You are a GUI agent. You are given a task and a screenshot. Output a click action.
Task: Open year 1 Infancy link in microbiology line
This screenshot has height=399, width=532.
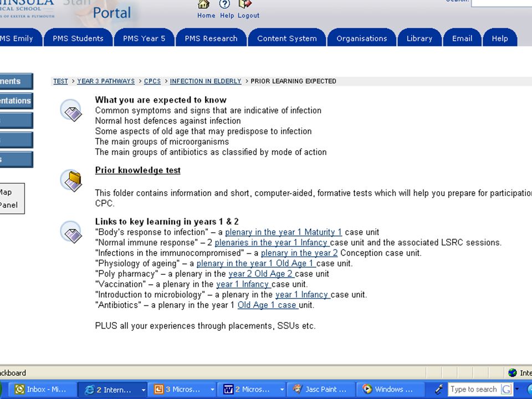(x=303, y=294)
